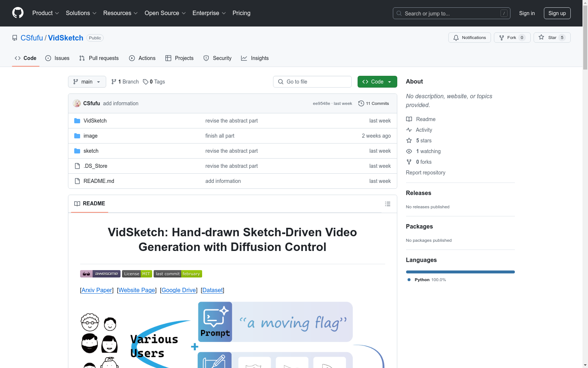Open the Google Drive link

(179, 290)
